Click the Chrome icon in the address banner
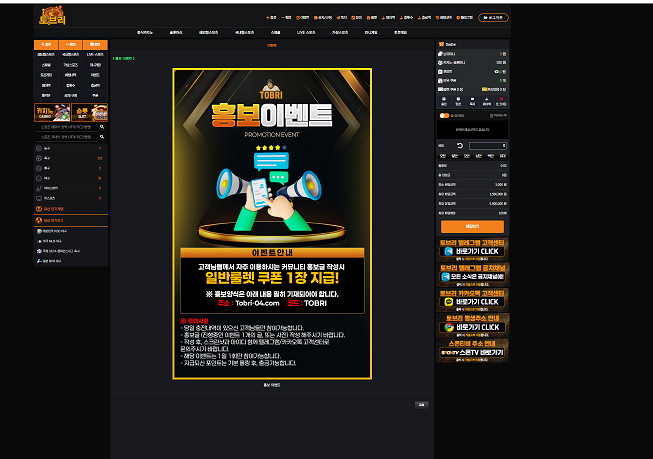Screen dimensions: 653x459 [449, 327]
